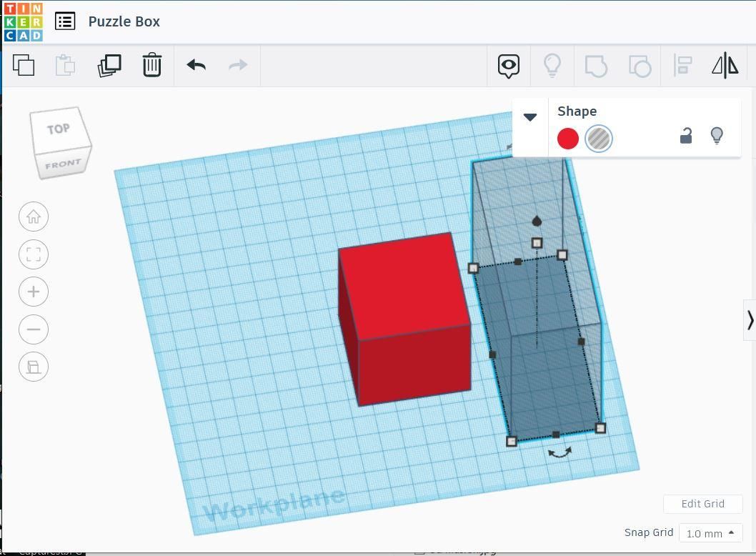This screenshot has width=756, height=556.
Task: Select the Mirror tool
Action: pos(724,65)
